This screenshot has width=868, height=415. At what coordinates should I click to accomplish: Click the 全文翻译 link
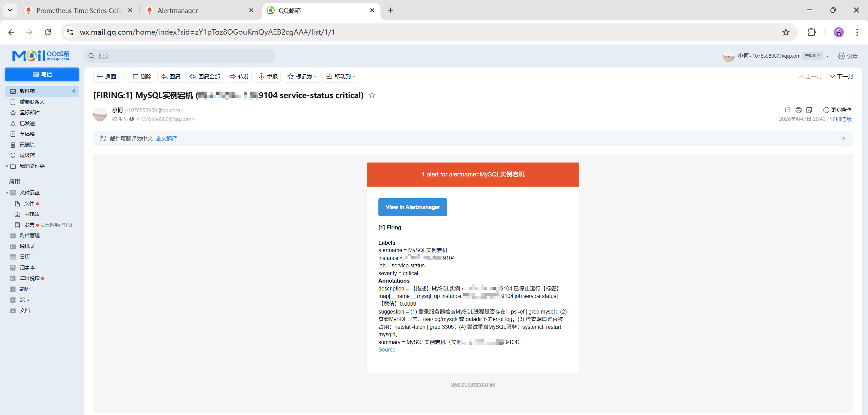point(166,138)
